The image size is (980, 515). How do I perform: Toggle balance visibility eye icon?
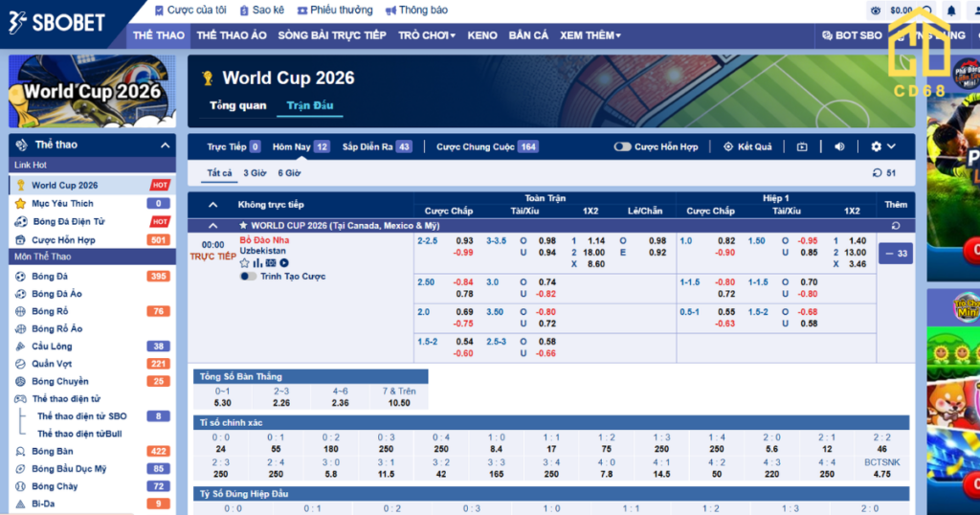876,11
